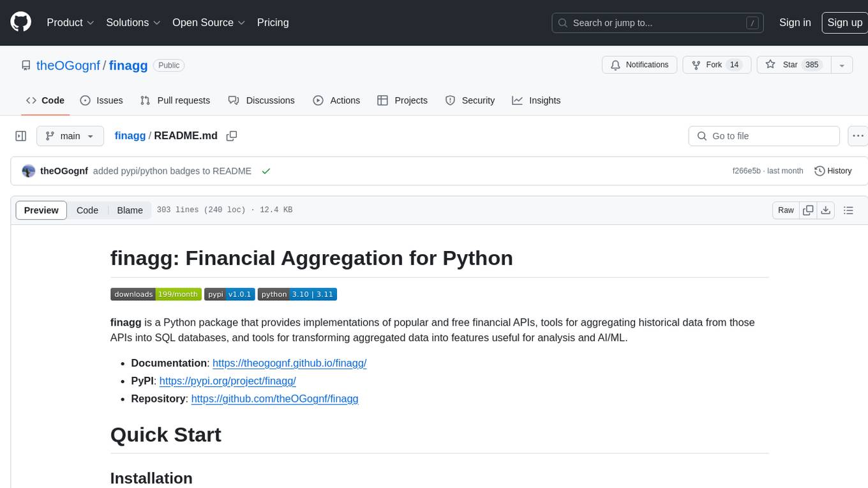Open the star lists dropdown arrow
Viewport: 868px width, 488px height.
(x=842, y=65)
